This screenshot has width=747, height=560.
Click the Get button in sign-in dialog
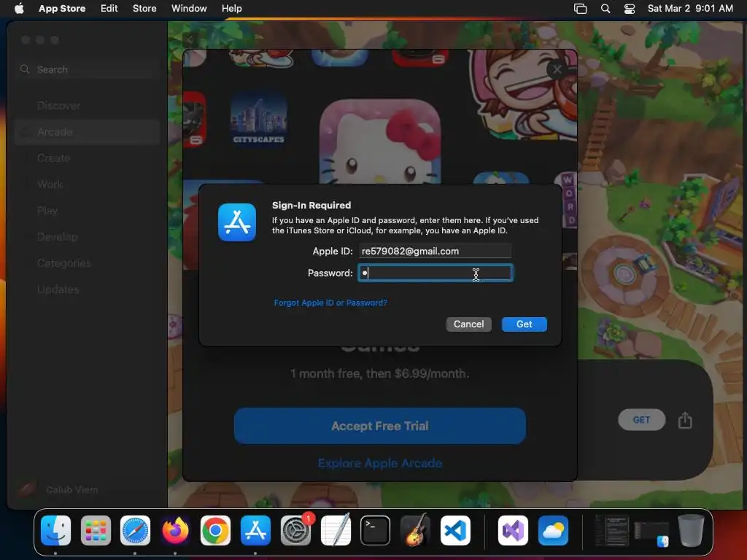(524, 324)
